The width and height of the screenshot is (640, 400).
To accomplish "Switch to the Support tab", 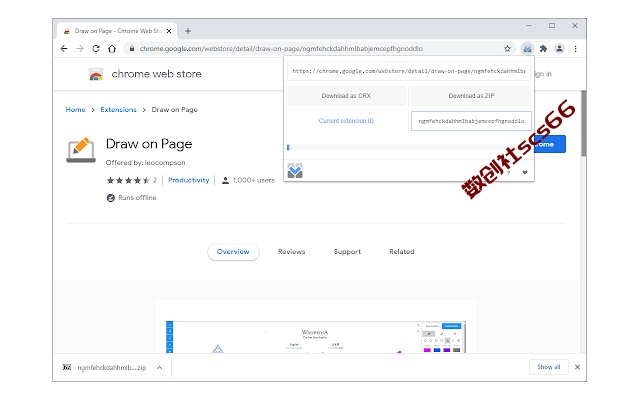I will point(347,252).
